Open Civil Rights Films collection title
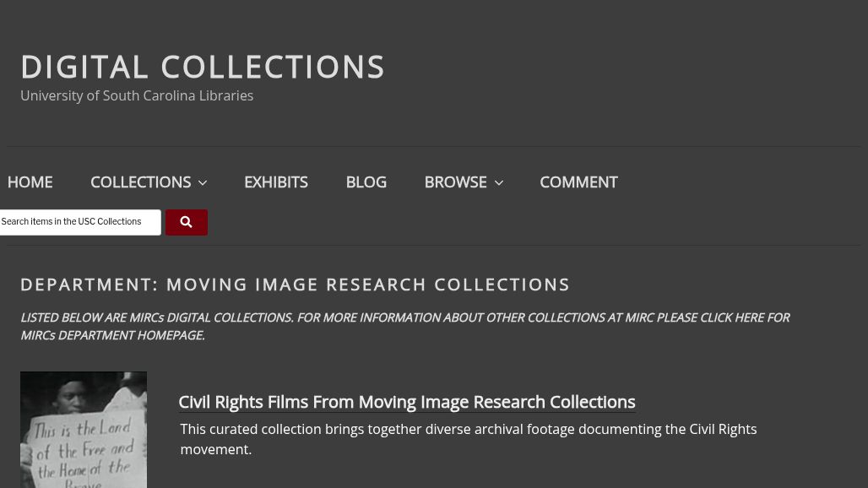Image resolution: width=868 pixels, height=488 pixels. click(406, 402)
